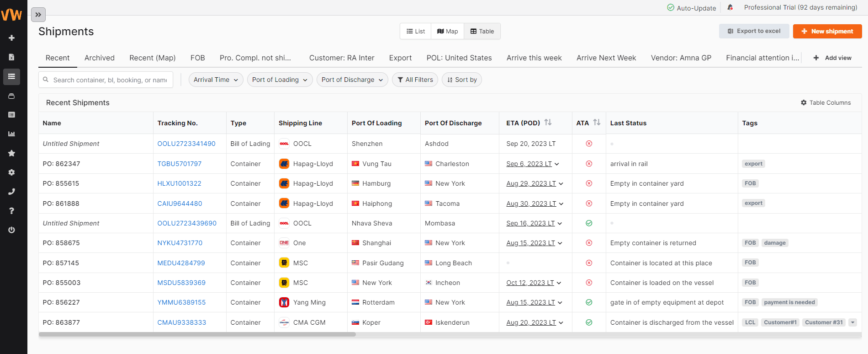Switch to List view
The height and width of the screenshot is (354, 868).
tap(416, 31)
